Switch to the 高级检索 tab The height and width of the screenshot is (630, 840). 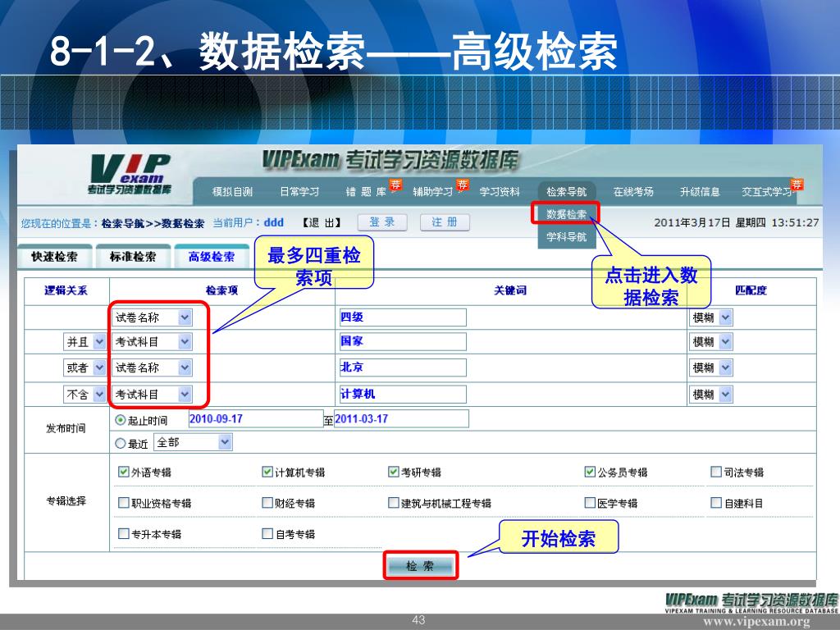click(x=212, y=257)
